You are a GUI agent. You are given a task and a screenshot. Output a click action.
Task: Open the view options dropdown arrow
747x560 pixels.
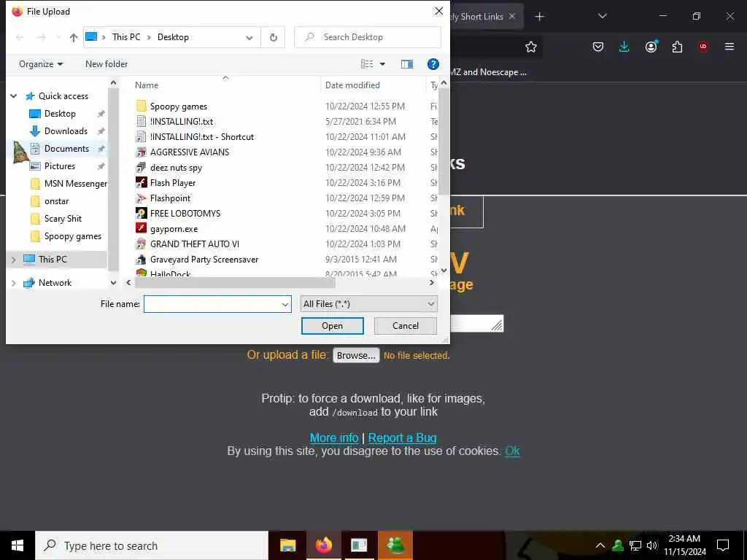pyautogui.click(x=382, y=64)
